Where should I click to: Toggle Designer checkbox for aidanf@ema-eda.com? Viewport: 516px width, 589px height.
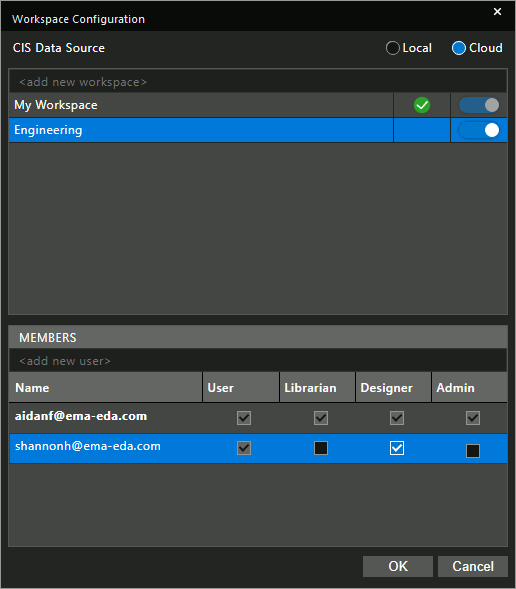[397, 418]
